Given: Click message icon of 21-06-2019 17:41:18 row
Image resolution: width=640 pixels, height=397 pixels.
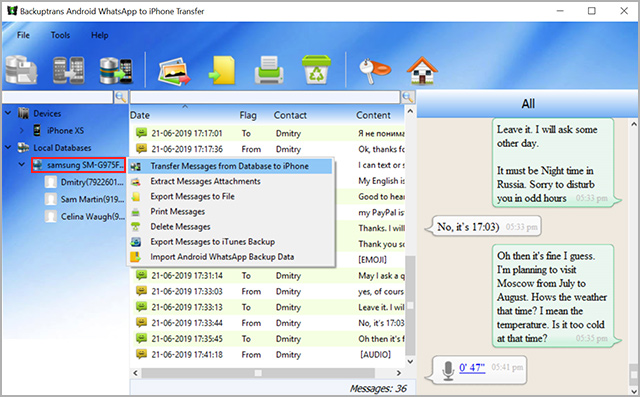Looking at the screenshot, I should tap(141, 354).
